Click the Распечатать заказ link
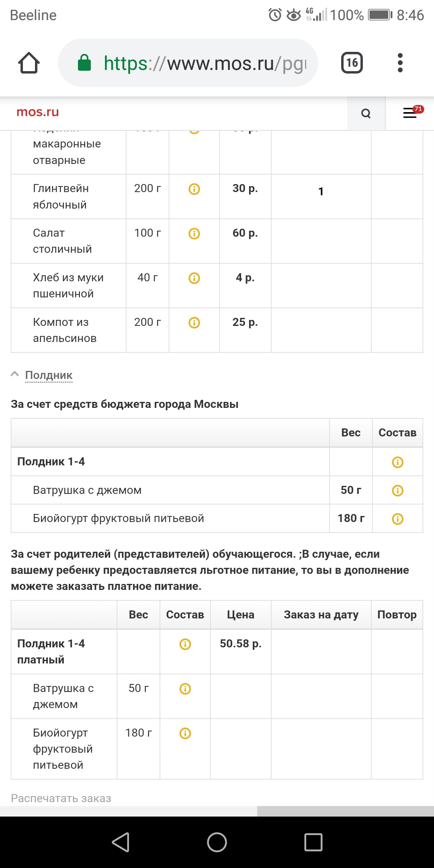Image resolution: width=434 pixels, height=868 pixels. coord(61,798)
